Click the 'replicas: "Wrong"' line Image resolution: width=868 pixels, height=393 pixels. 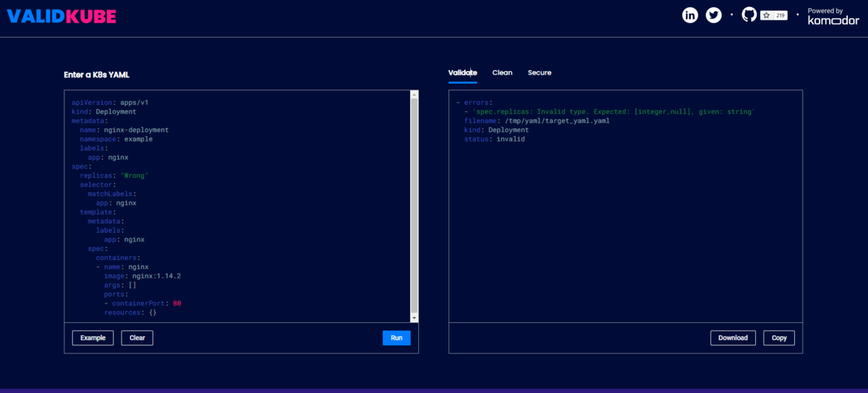[114, 176]
